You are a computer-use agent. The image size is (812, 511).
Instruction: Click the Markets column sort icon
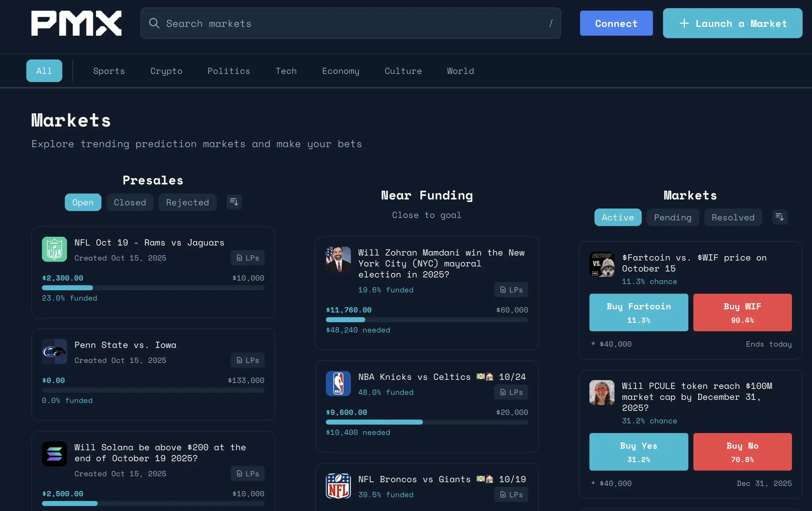(x=779, y=217)
